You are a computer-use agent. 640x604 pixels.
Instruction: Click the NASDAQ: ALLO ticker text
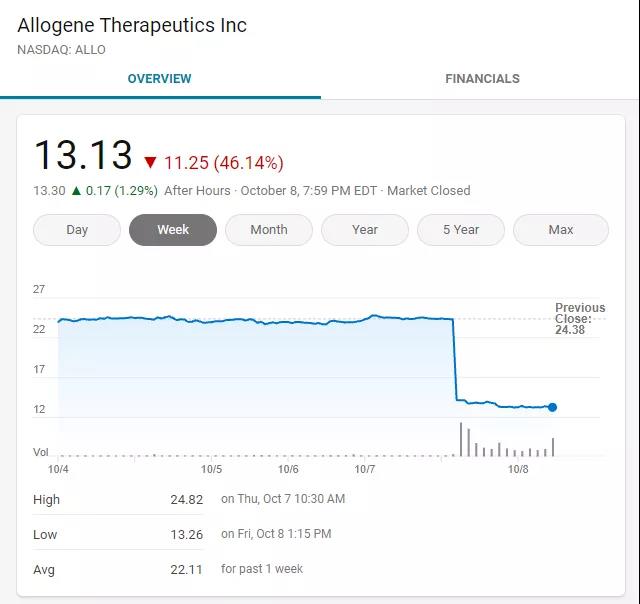(61, 49)
